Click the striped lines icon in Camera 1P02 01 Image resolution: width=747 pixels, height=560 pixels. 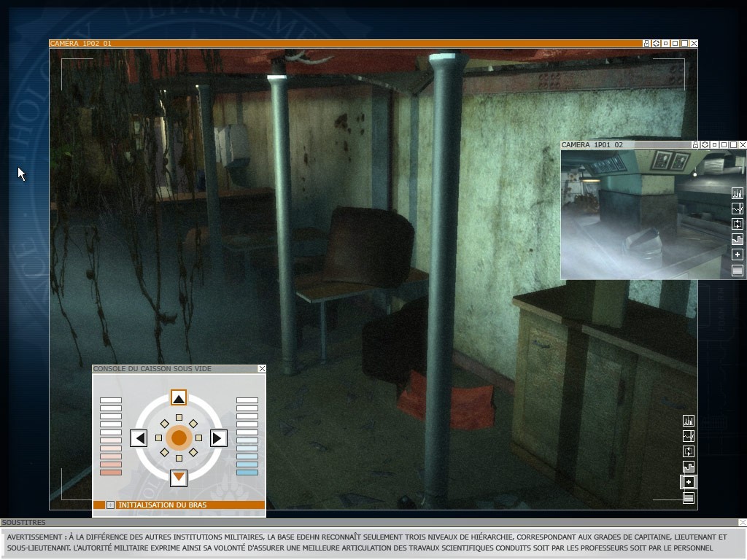(x=689, y=498)
